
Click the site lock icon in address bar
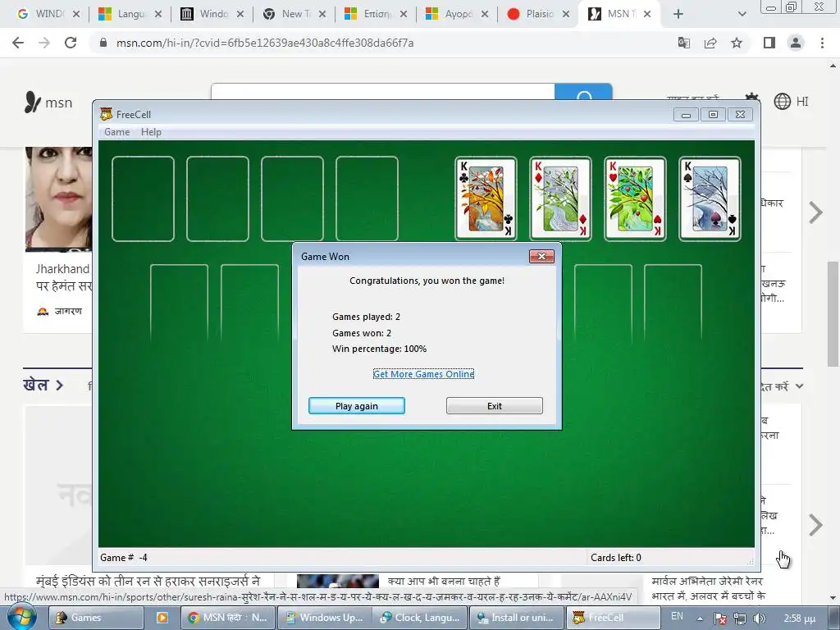[103, 43]
